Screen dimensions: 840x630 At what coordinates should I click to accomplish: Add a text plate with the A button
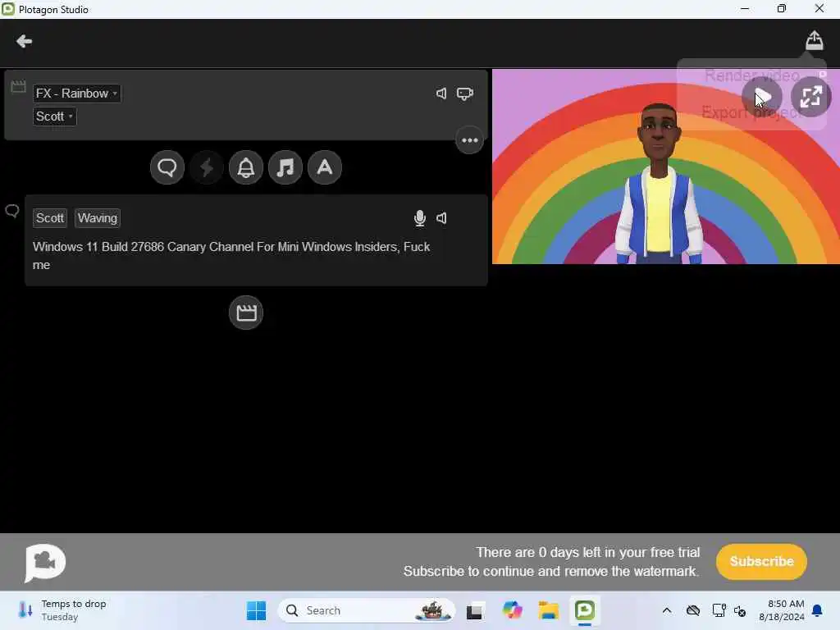click(325, 167)
